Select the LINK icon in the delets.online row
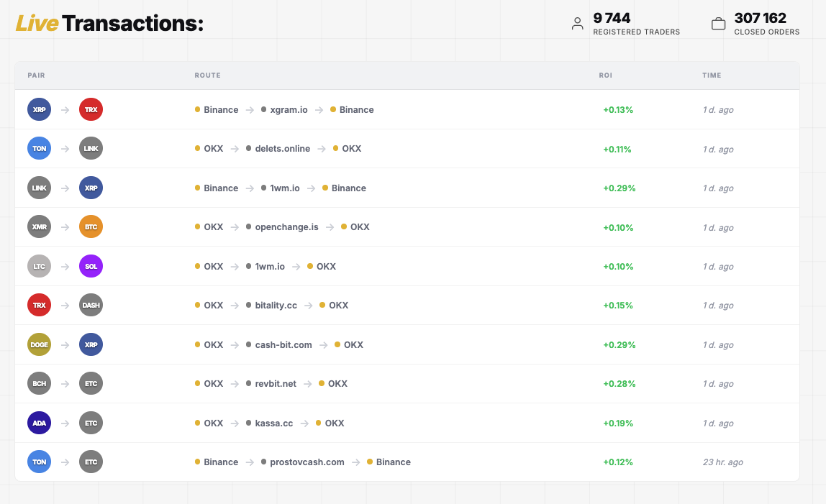826x504 pixels. [91, 149]
